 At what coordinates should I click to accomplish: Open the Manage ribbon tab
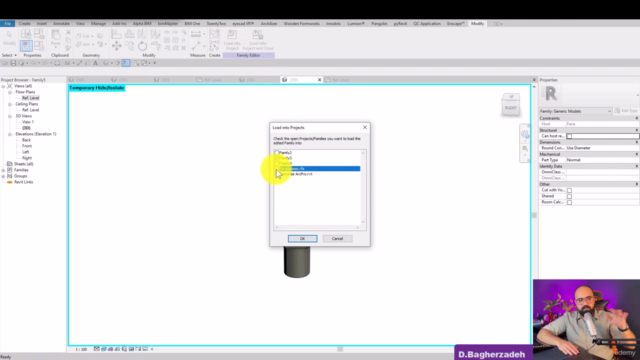98,24
